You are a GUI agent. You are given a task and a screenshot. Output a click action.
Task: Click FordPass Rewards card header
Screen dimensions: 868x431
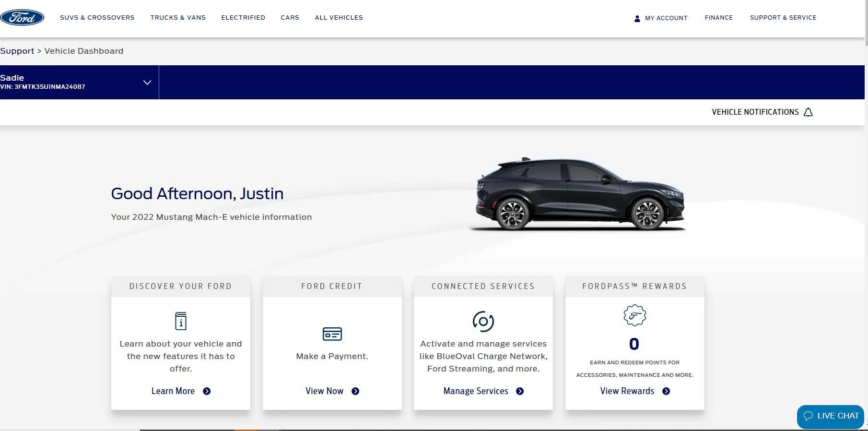click(x=634, y=286)
